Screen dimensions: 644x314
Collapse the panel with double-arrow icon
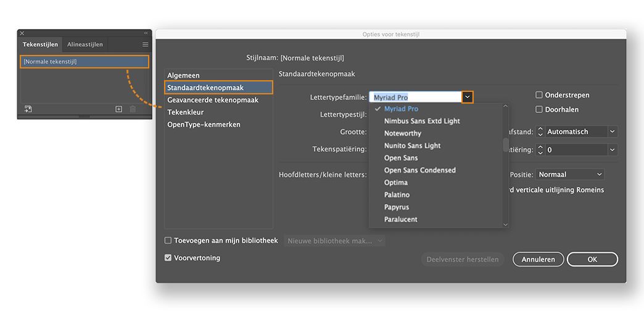[146, 33]
